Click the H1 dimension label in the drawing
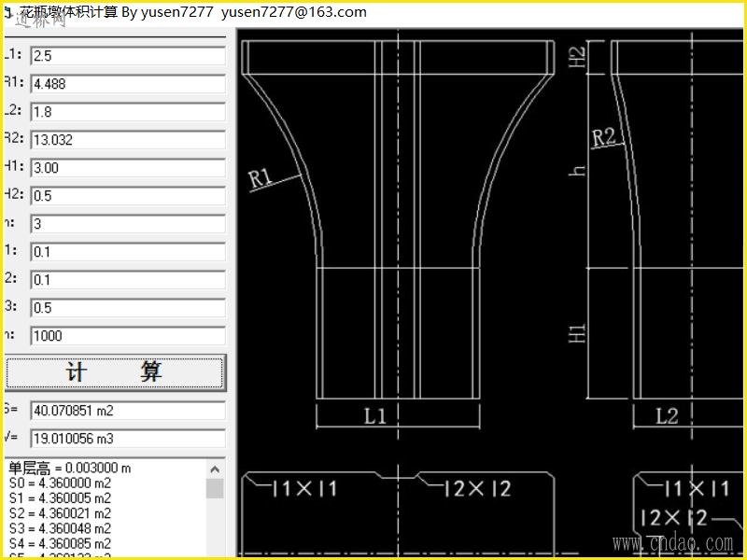 pos(577,333)
